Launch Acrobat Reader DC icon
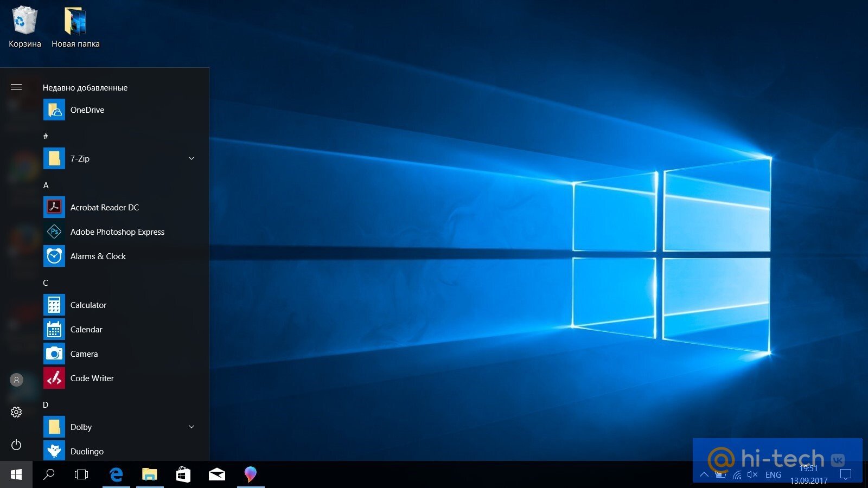 (x=54, y=207)
